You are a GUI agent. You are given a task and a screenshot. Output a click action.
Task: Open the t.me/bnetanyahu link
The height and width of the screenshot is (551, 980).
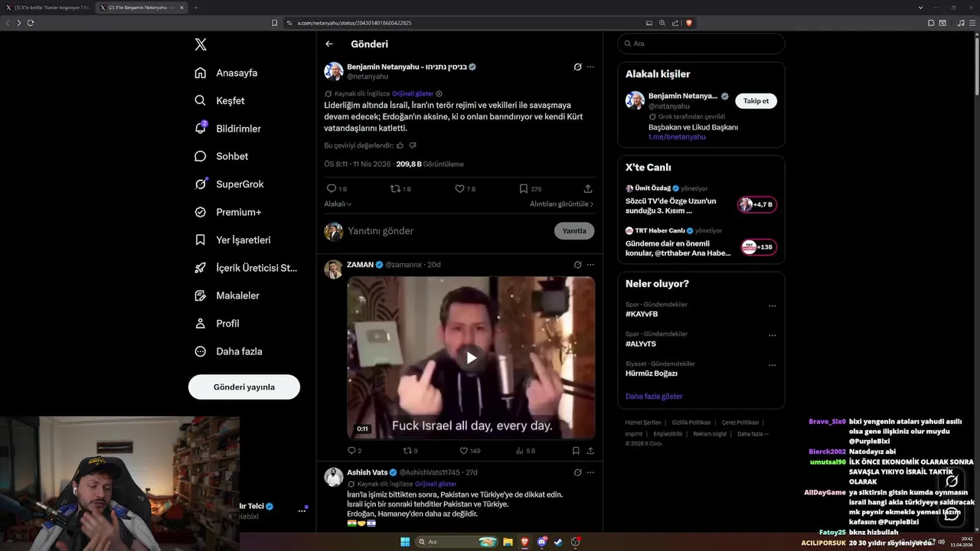click(x=675, y=137)
